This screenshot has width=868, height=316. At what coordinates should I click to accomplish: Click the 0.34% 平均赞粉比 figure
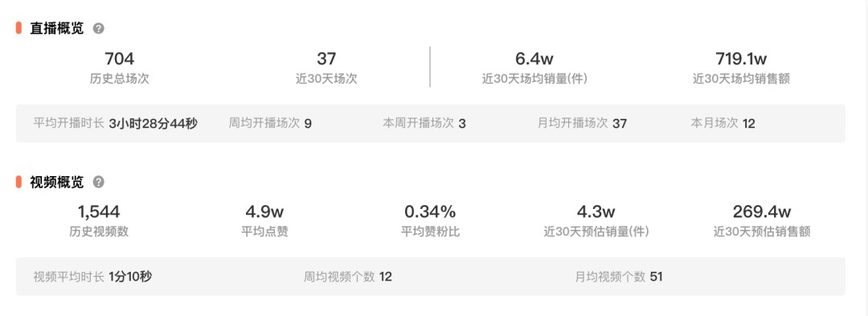click(430, 220)
